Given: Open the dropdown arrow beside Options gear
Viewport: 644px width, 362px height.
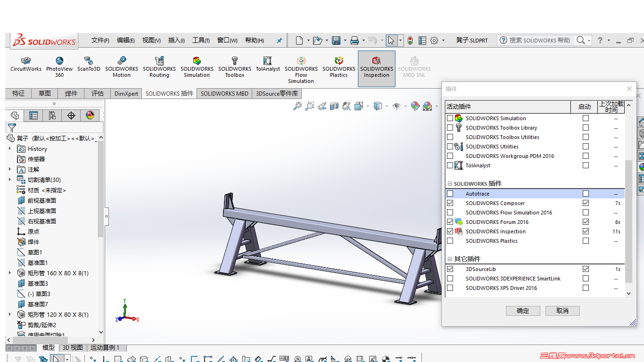Looking at the screenshot, I should (443, 41).
